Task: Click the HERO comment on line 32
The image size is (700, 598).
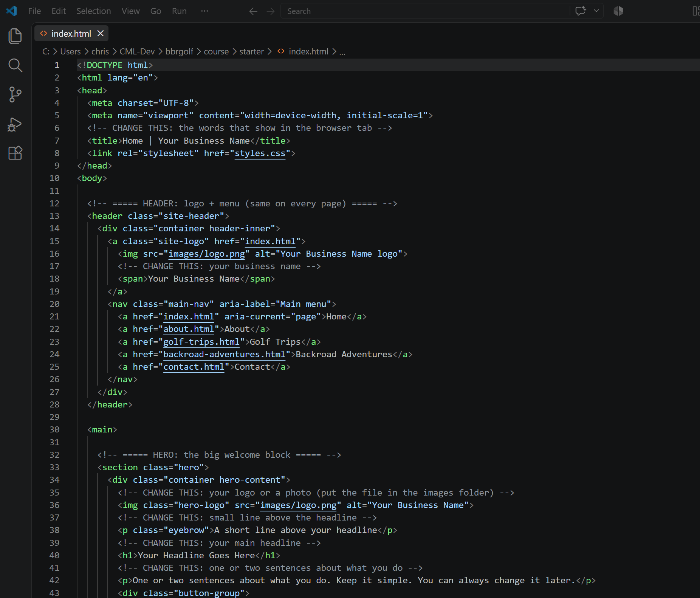Action: pos(219,455)
